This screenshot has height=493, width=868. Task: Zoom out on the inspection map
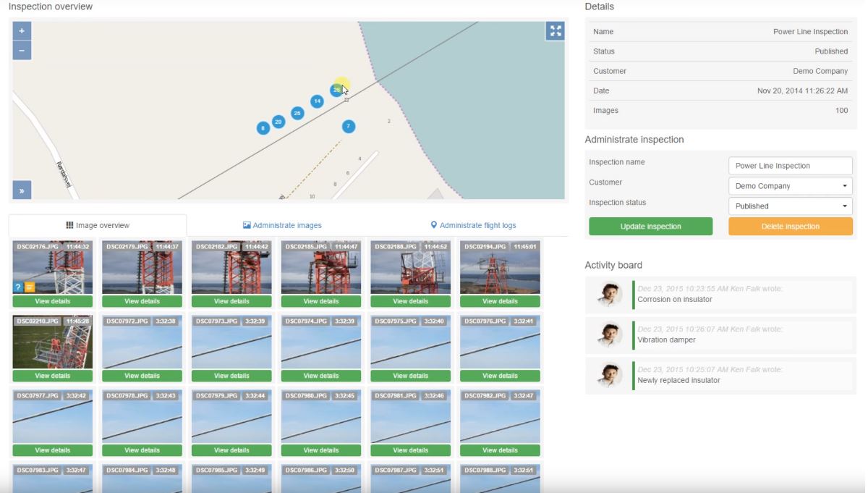(x=22, y=51)
